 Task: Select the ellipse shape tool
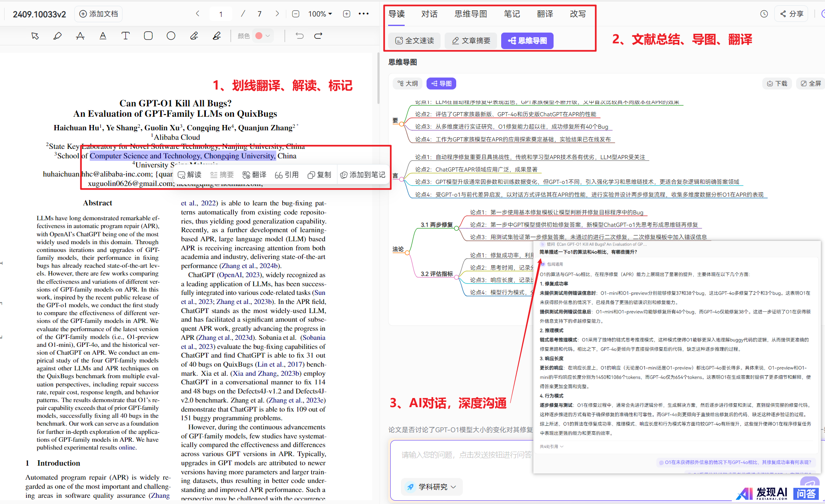pos(171,36)
